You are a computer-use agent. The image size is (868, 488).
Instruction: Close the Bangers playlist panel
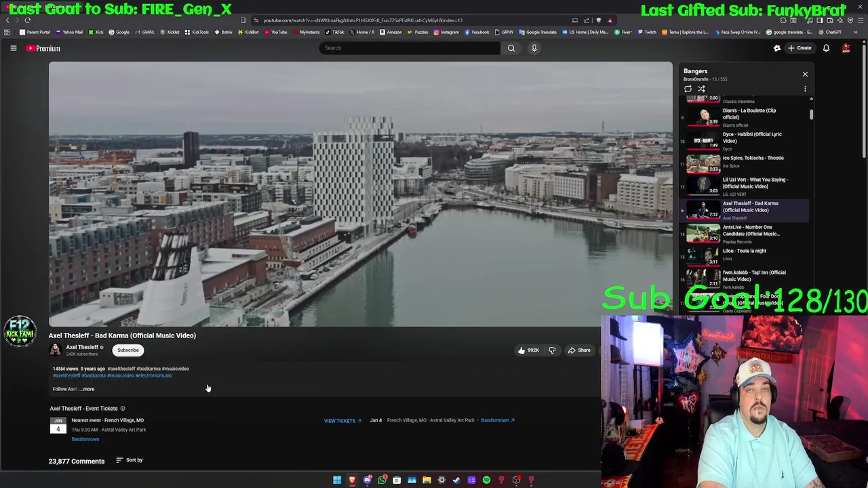[805, 74]
